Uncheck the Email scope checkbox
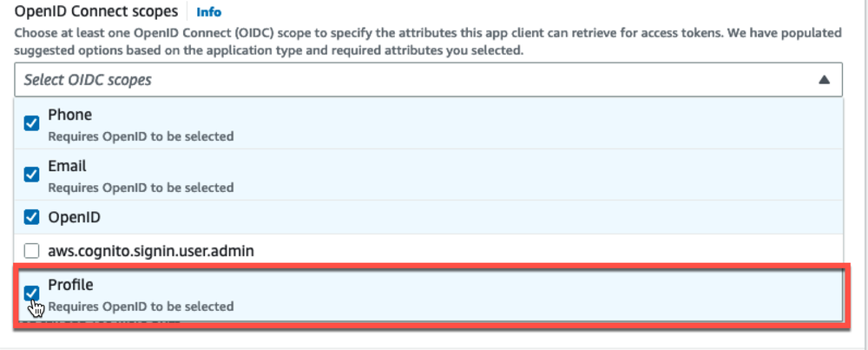Image resolution: width=868 pixels, height=350 pixels. [x=32, y=175]
